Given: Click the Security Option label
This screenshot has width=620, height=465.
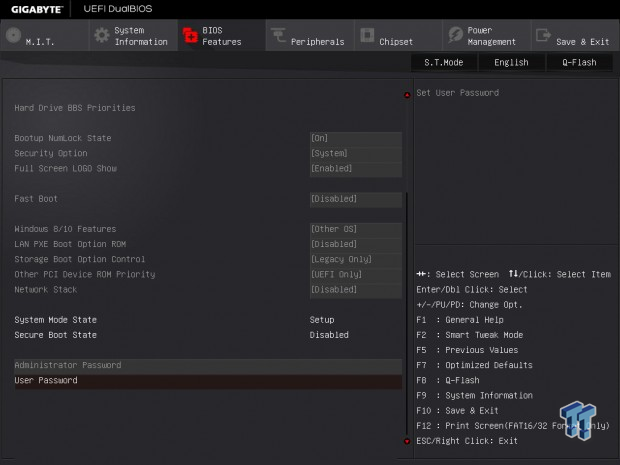Looking at the screenshot, I should pyautogui.click(x=51, y=153).
